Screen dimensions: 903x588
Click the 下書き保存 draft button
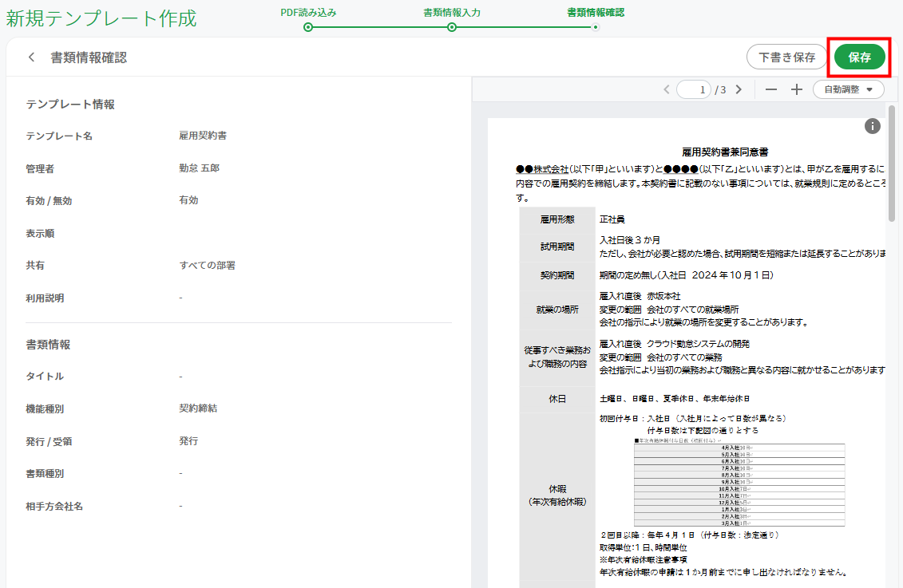point(786,57)
